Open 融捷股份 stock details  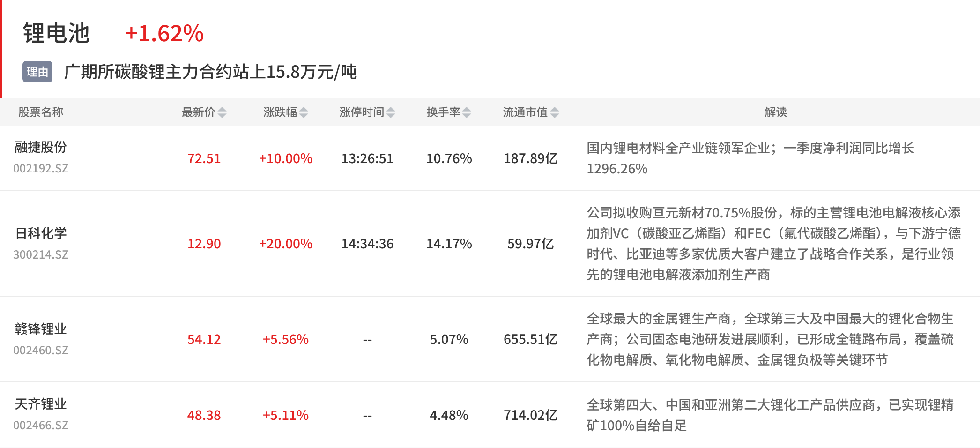tap(41, 147)
